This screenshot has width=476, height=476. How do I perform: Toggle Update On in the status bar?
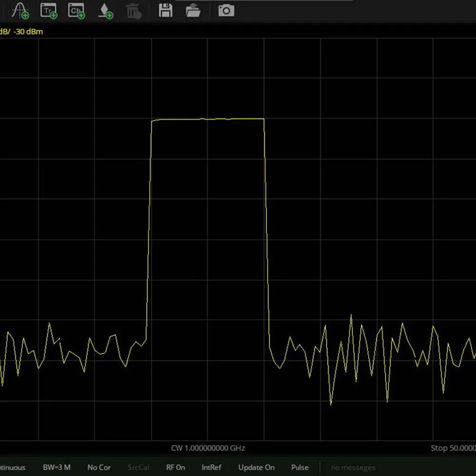[256, 467]
